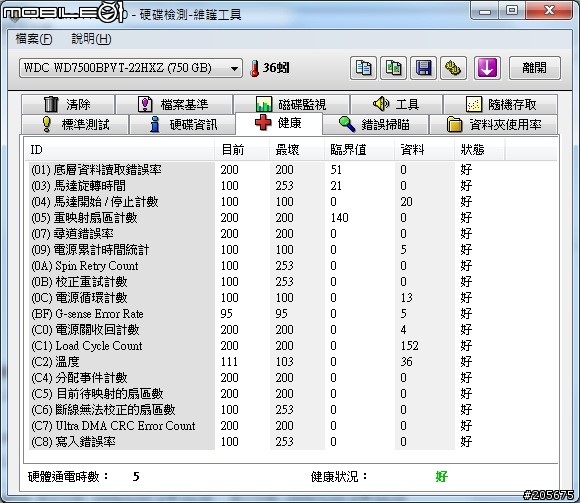Click the copy screenshot toolbar icon

(x=394, y=68)
